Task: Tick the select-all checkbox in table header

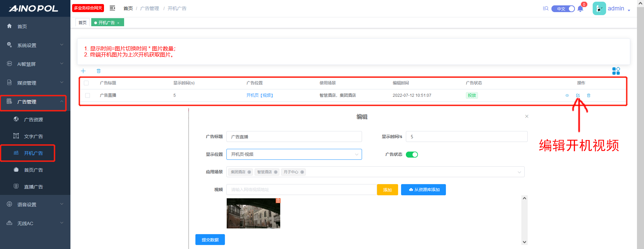Action: coord(86,83)
